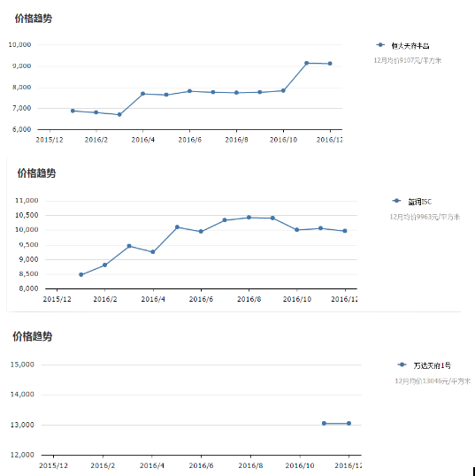The height and width of the screenshot is (476, 475).
Task: Click the first data point in top chart
Action: pos(73,111)
